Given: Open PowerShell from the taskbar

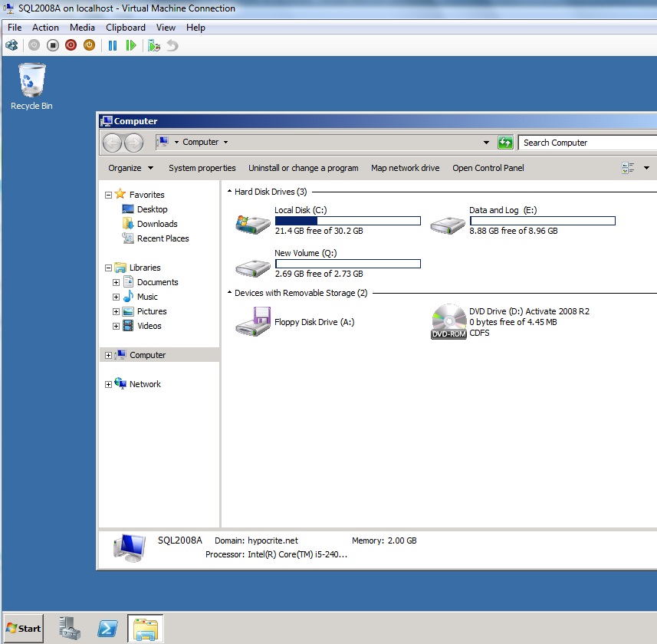Looking at the screenshot, I should pyautogui.click(x=107, y=629).
